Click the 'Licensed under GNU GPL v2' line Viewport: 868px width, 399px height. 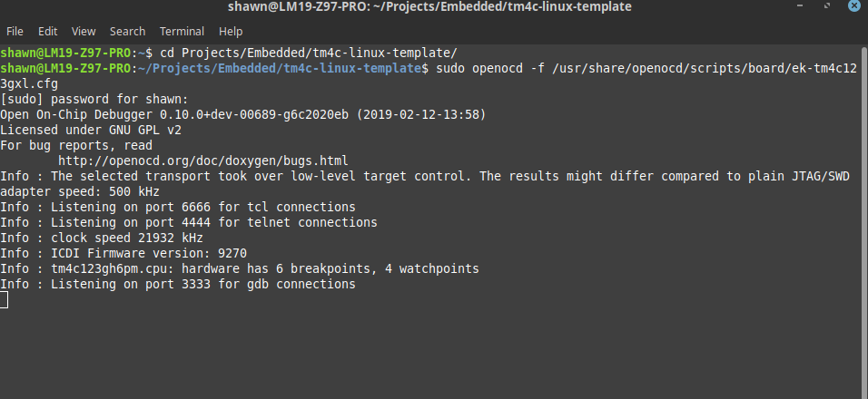(91, 130)
